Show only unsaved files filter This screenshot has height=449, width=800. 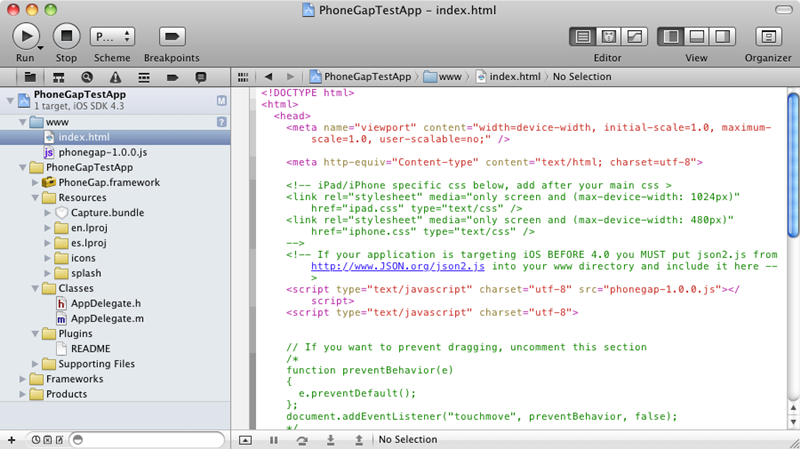[59, 440]
